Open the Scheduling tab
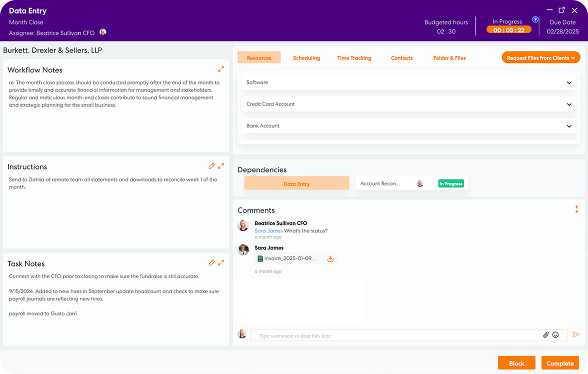The image size is (588, 374). coord(306,58)
